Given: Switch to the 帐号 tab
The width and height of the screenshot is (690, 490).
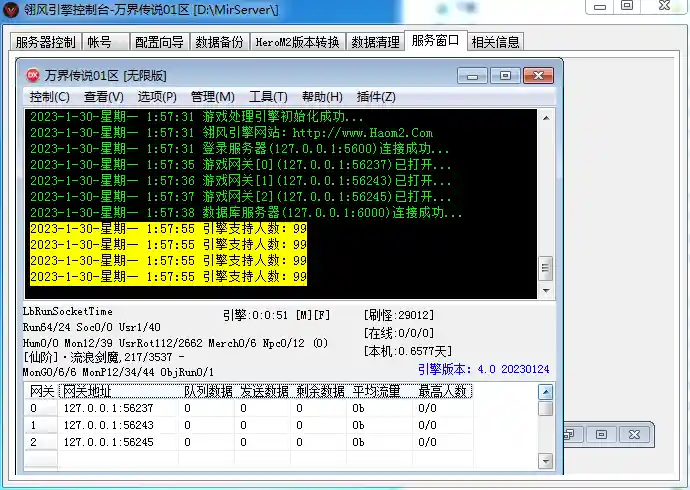Looking at the screenshot, I should [106, 42].
